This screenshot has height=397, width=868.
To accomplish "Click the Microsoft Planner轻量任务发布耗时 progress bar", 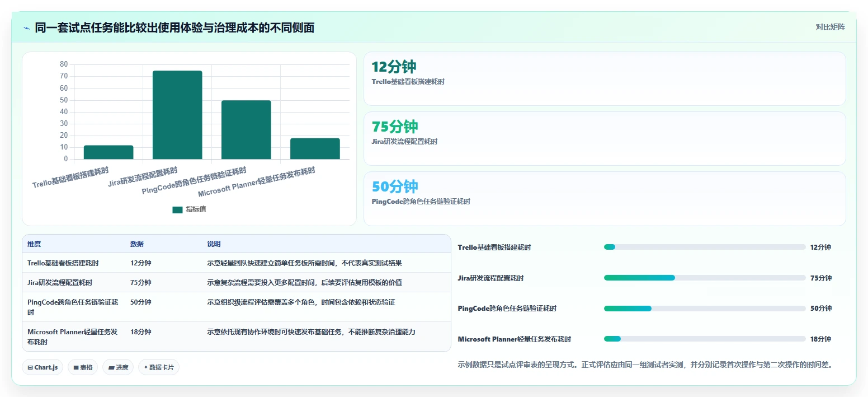I will (705, 339).
